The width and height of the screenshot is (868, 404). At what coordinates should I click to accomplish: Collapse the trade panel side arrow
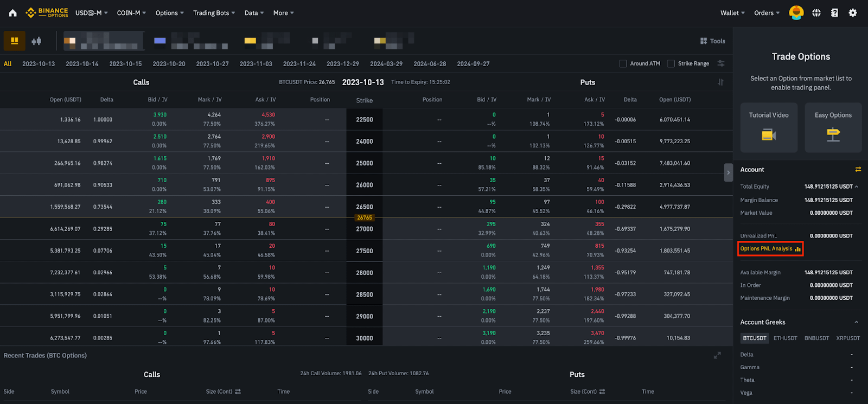[728, 172]
